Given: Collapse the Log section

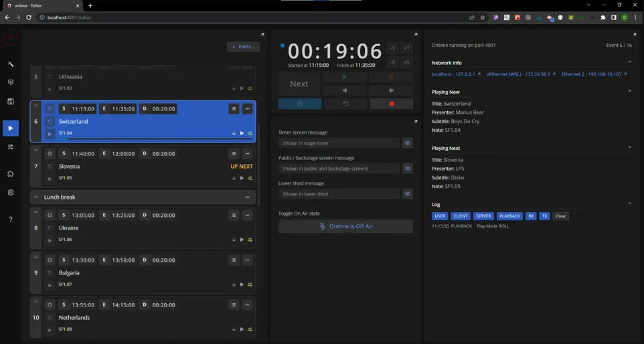Looking at the screenshot, I should pyautogui.click(x=629, y=203).
